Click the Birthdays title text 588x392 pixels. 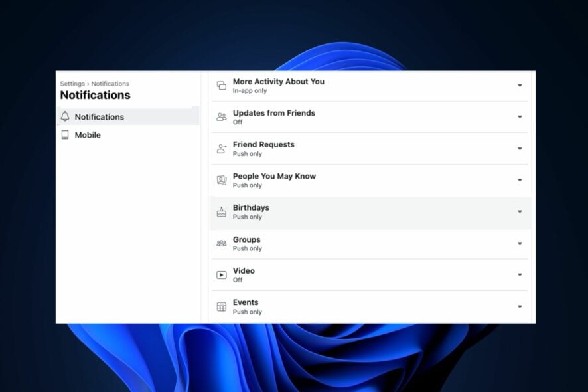click(251, 208)
